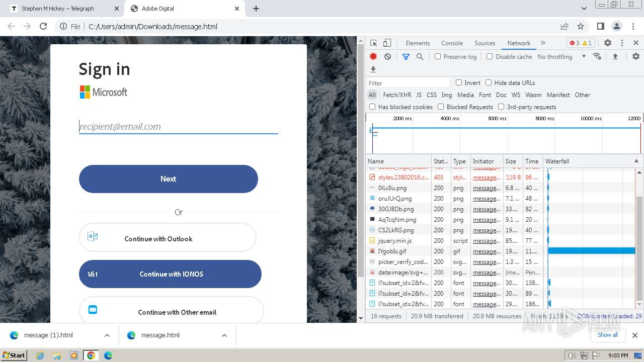This screenshot has width=644, height=362.
Task: Click the inspect element picker icon
Action: click(x=373, y=43)
